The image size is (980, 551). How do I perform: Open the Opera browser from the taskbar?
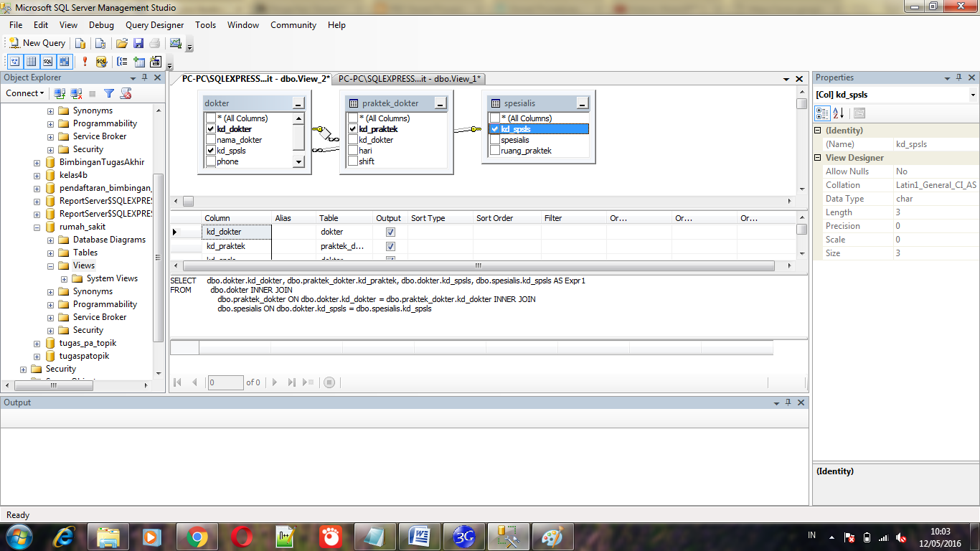coord(241,536)
